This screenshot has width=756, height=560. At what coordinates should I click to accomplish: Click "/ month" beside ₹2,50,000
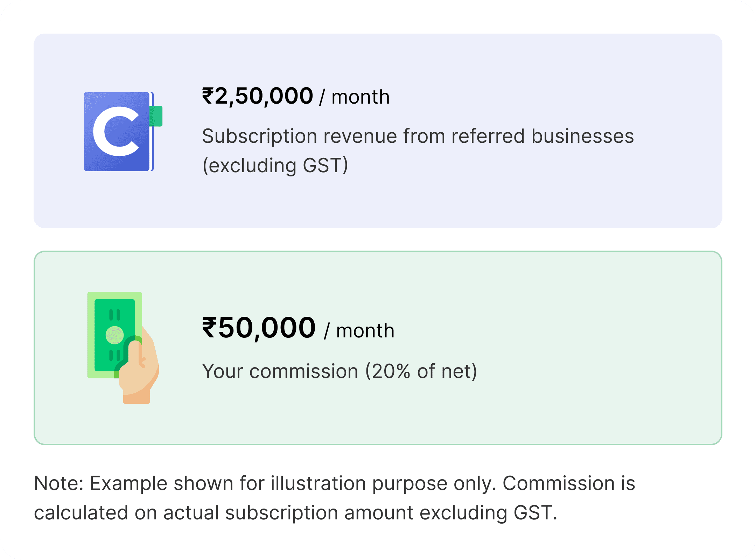(354, 97)
